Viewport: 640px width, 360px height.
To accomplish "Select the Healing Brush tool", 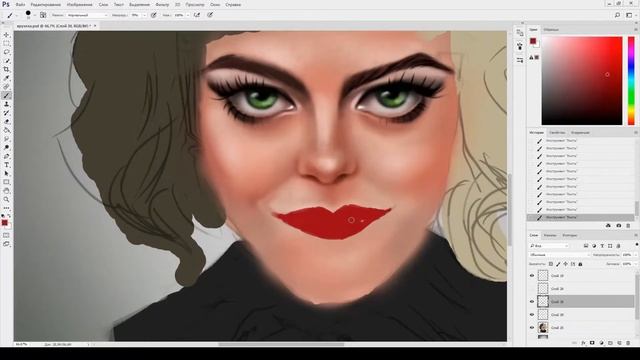I will click(6, 87).
